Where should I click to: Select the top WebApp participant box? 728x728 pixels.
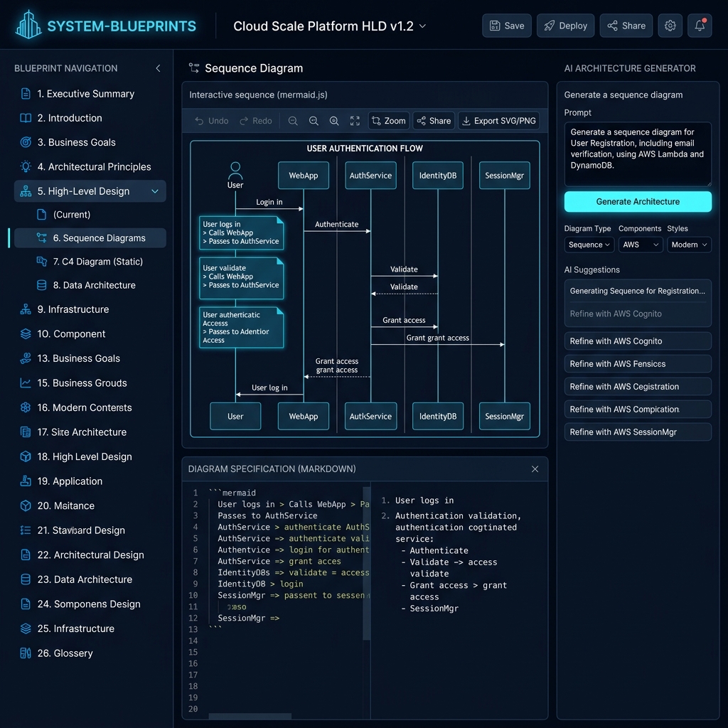tap(304, 176)
